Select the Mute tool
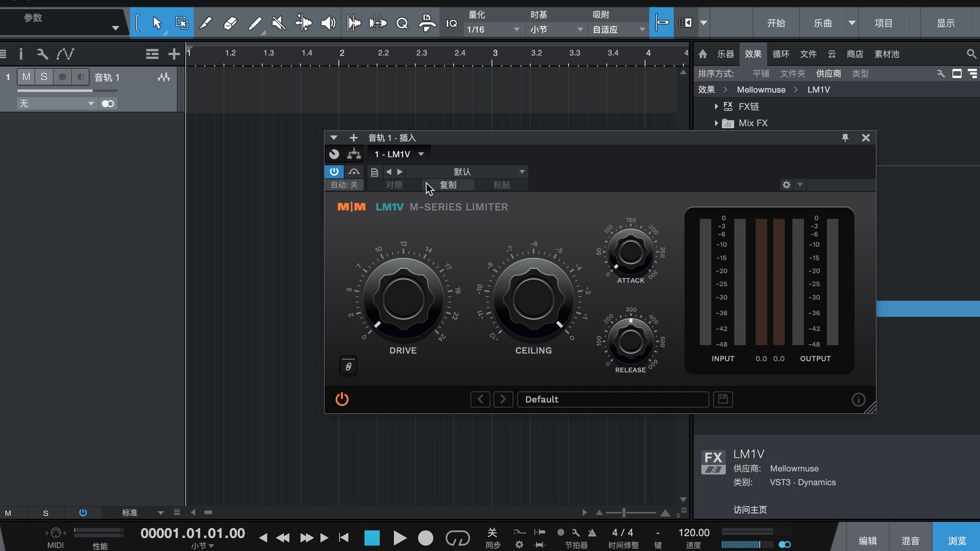980x551 pixels. (x=279, y=23)
